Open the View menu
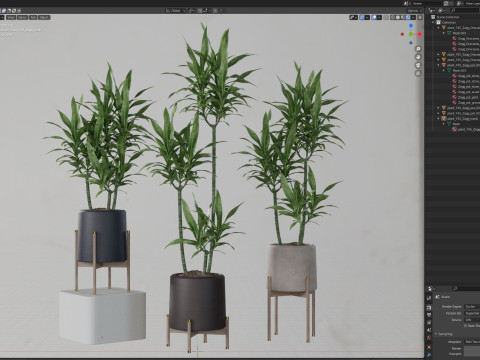Image resolution: width=480 pixels, height=360 pixels. coord(11,17)
